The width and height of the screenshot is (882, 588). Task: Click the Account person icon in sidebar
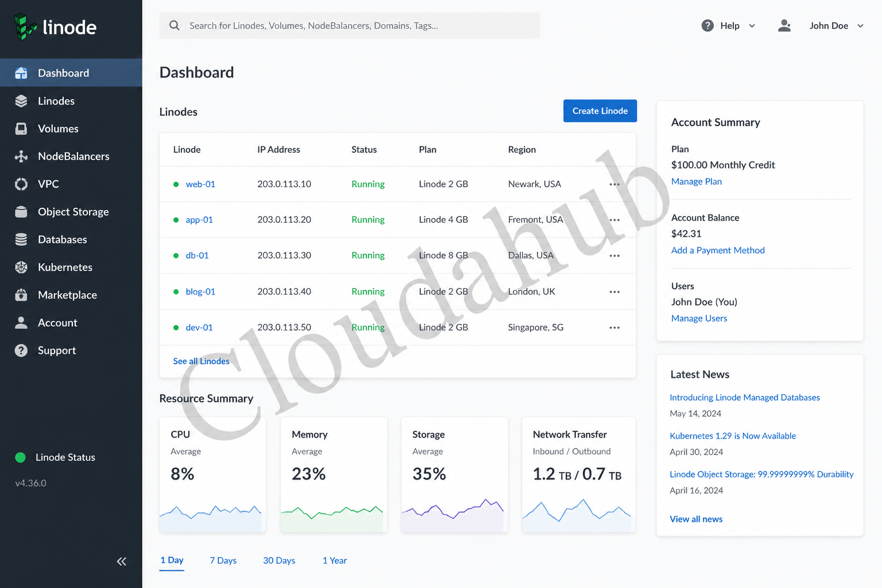21,323
